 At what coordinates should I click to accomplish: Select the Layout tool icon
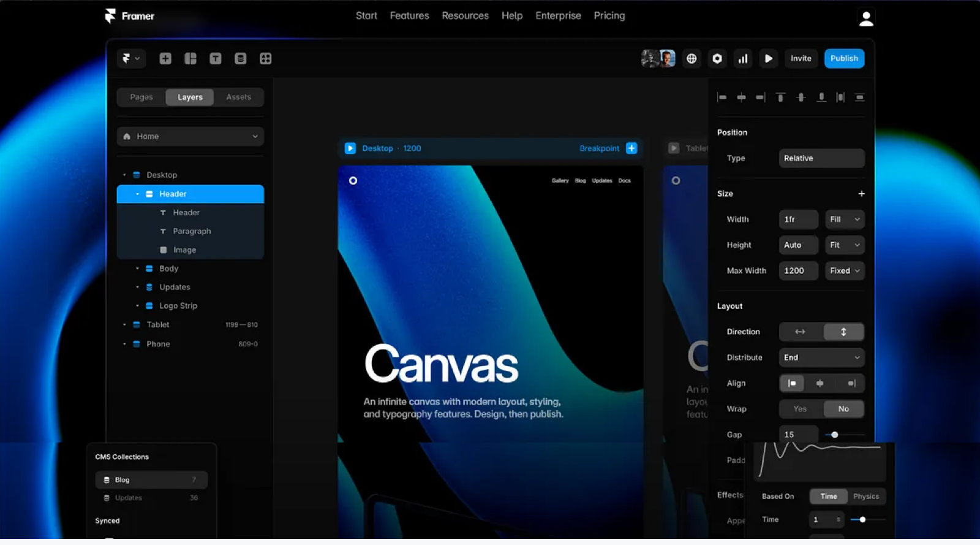tap(190, 58)
